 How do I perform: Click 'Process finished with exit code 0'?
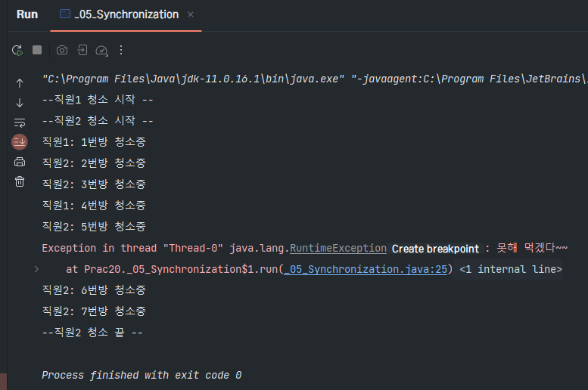(x=142, y=375)
